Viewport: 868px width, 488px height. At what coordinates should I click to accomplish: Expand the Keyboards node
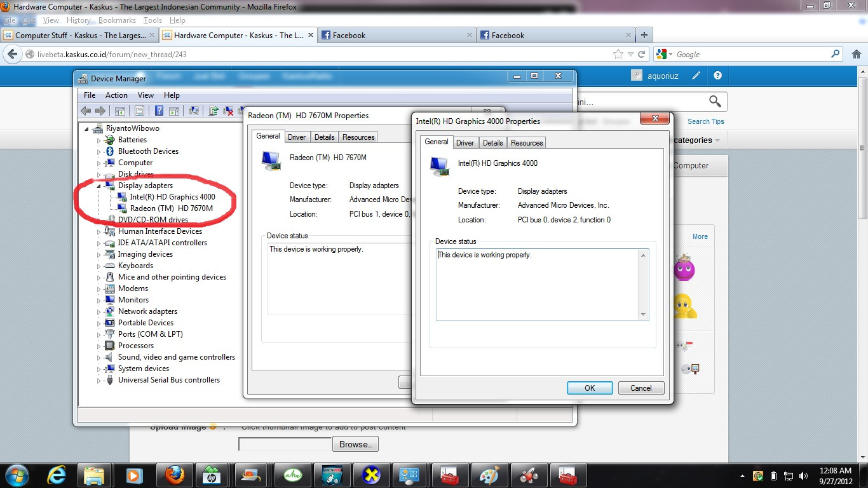click(x=98, y=266)
